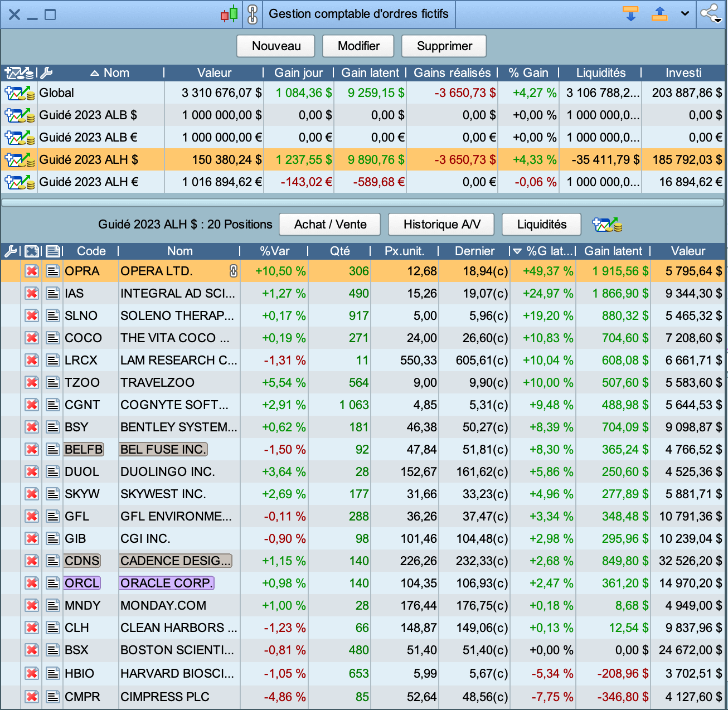Click the move-down arrow icon in title bar
The height and width of the screenshot is (710, 728).
coord(630,14)
